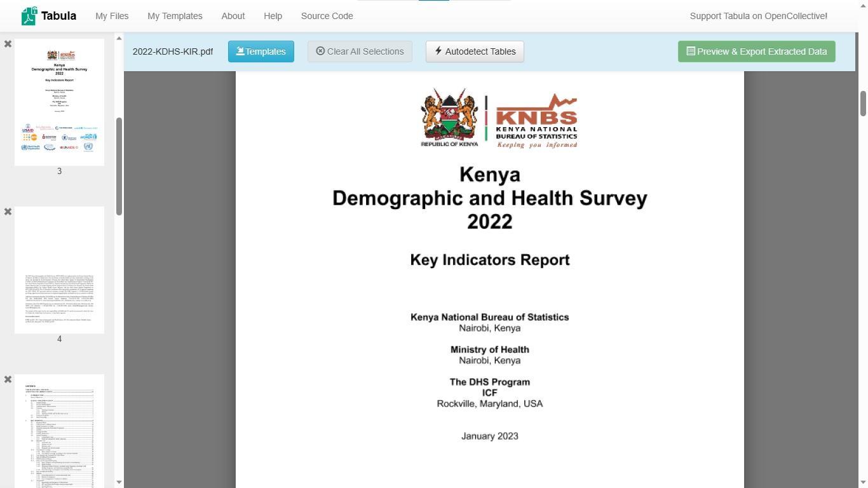Click the Ministry of Health text

pyautogui.click(x=490, y=349)
